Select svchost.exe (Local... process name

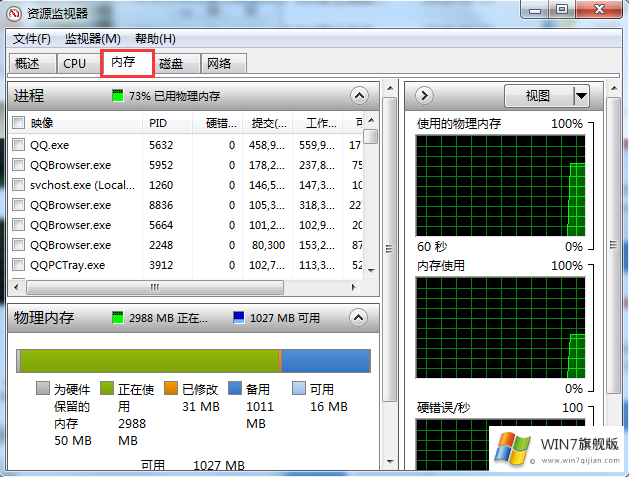[82, 185]
